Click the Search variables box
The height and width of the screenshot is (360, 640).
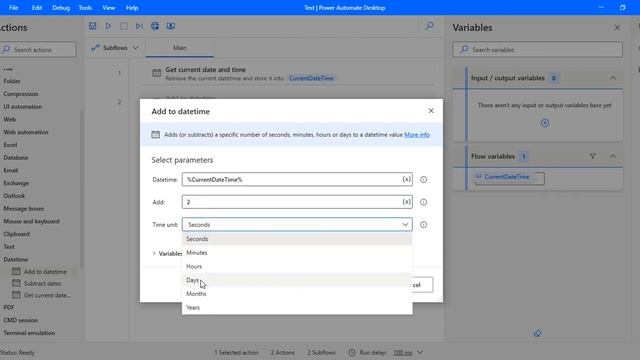[x=538, y=49]
